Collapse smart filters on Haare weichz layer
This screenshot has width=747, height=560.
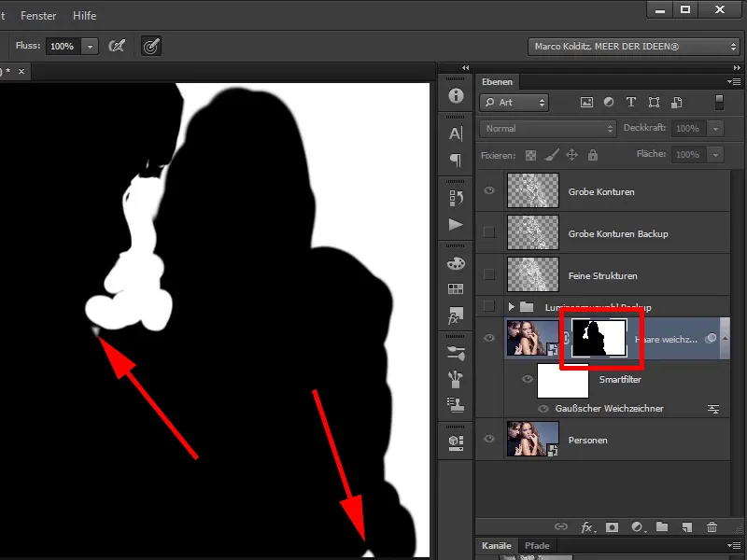[726, 338]
